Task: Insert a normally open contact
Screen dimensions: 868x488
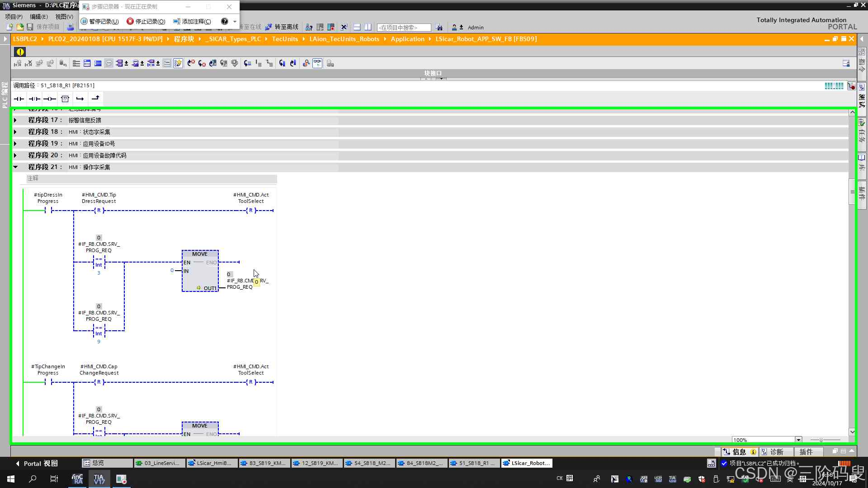Action: (x=19, y=99)
